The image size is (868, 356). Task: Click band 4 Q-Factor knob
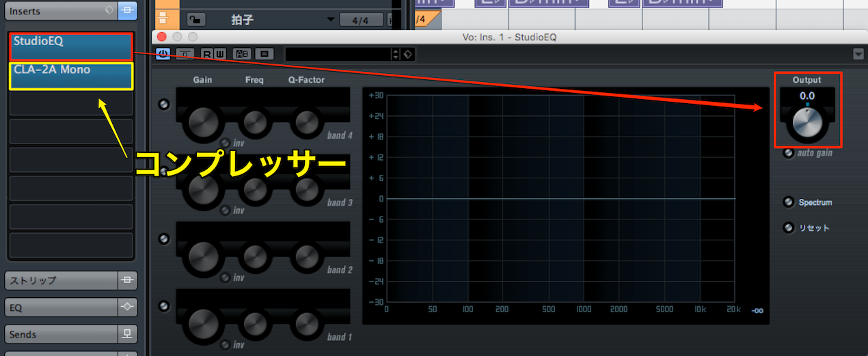306,122
